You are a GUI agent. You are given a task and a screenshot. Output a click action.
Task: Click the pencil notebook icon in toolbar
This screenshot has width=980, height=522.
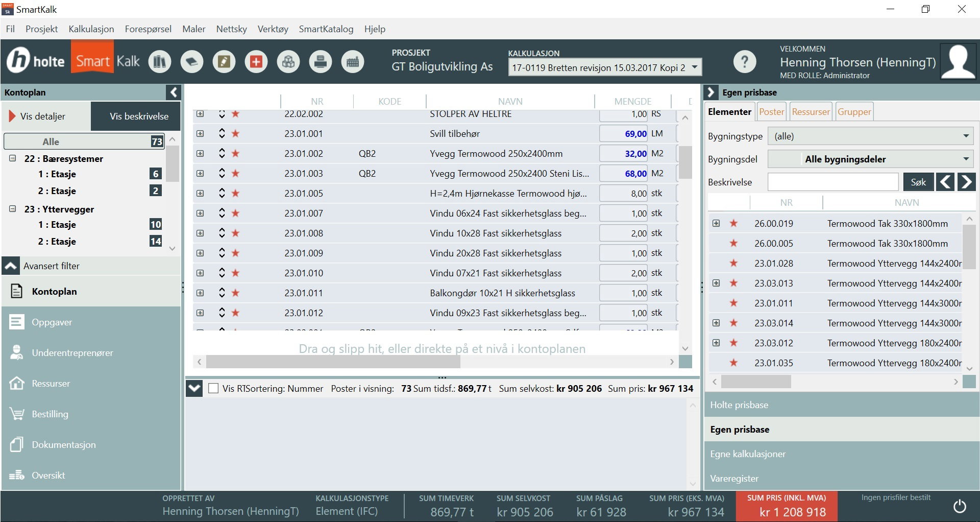pos(224,62)
